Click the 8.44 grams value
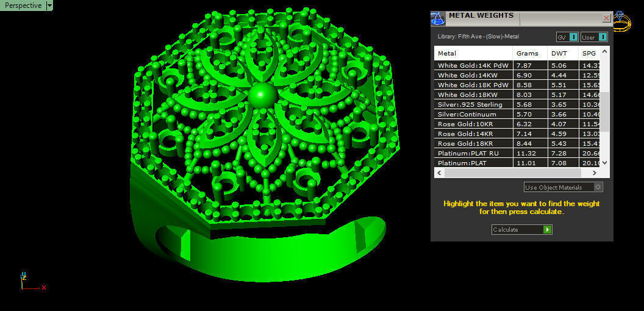Image resolution: width=644 pixels, height=311 pixels. (523, 143)
